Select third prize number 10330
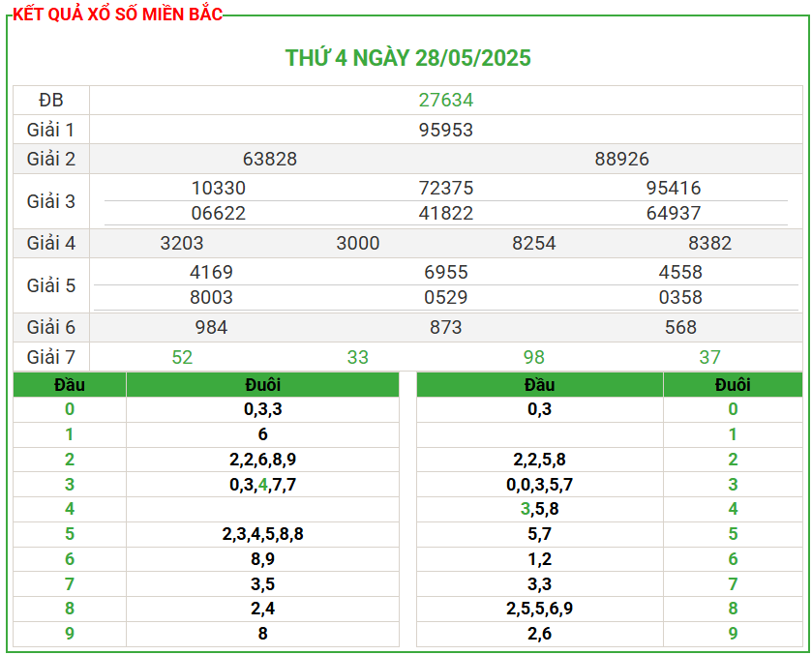The width and height of the screenshot is (812, 655). pos(219,188)
